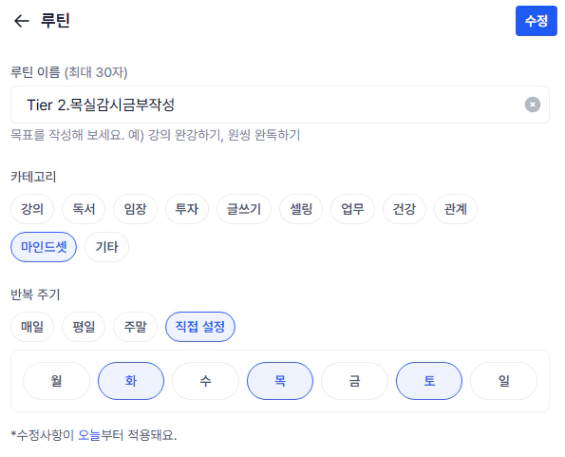Screen dimensions: 565x457
Task: Select the 기타 category
Action: pos(107,247)
